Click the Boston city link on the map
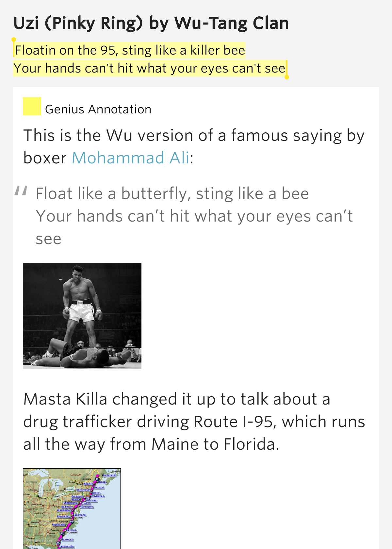This screenshot has height=549, width=392. pos(96,493)
